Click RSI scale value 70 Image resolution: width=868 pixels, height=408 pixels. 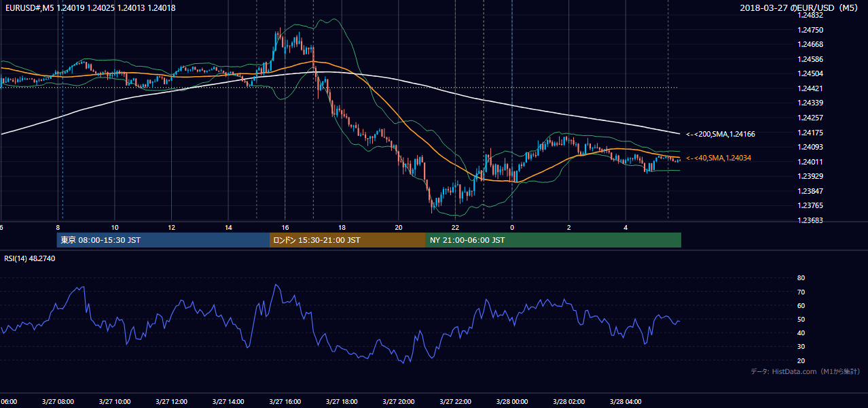click(x=801, y=292)
